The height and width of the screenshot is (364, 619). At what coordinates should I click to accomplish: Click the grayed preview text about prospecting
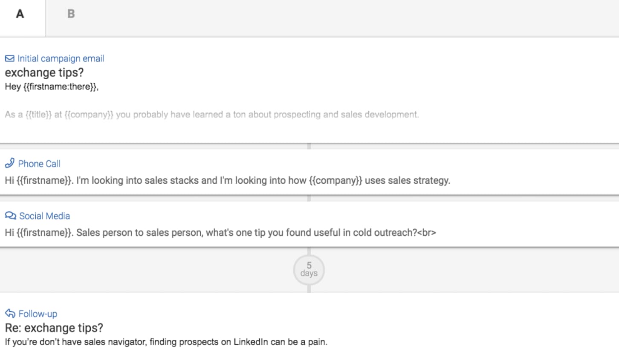(x=212, y=114)
